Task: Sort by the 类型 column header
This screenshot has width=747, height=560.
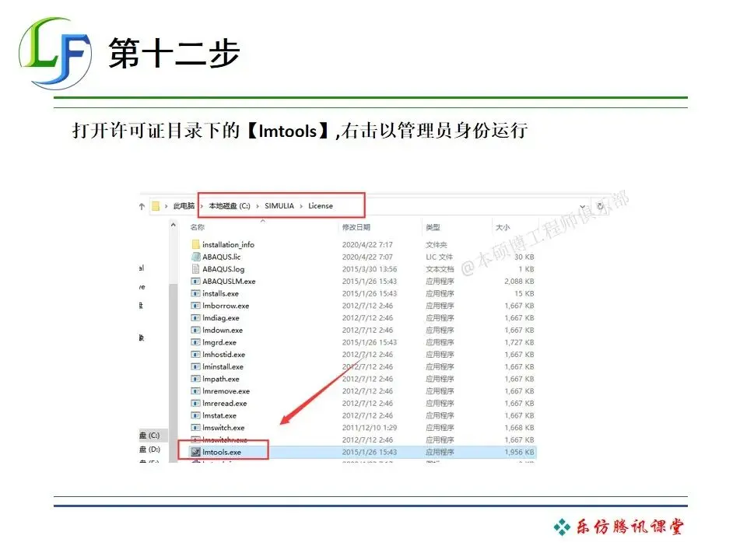Action: (433, 227)
